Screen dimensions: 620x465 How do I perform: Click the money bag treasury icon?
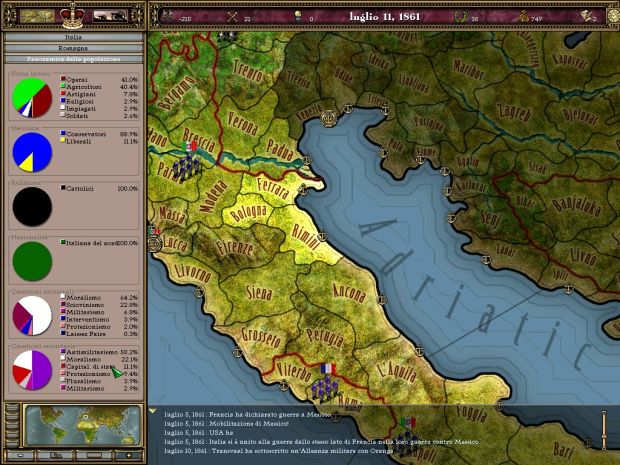pos(524,17)
